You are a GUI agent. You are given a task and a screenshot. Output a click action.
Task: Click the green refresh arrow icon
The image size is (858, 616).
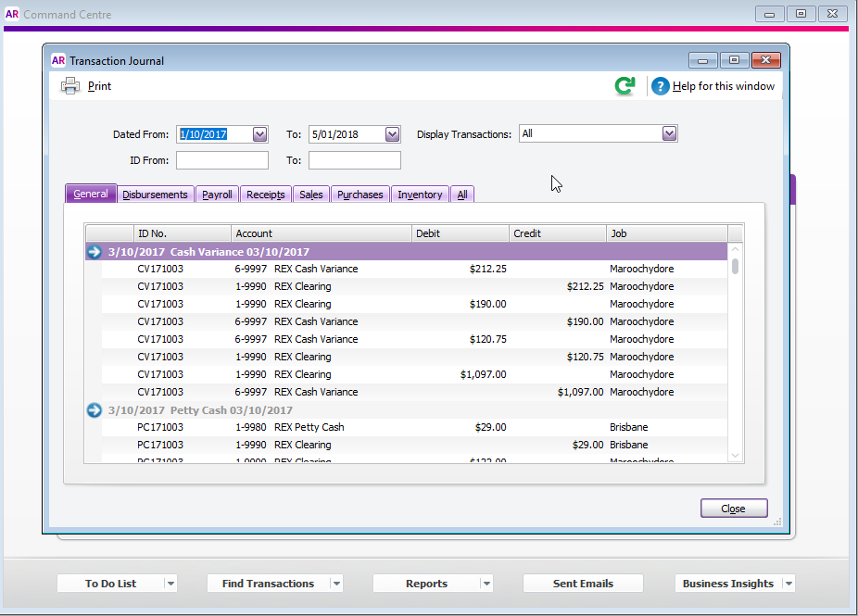[x=625, y=86]
